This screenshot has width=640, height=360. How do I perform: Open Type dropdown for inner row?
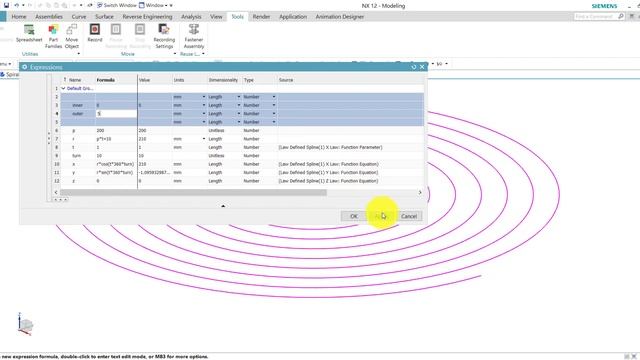coord(274,105)
